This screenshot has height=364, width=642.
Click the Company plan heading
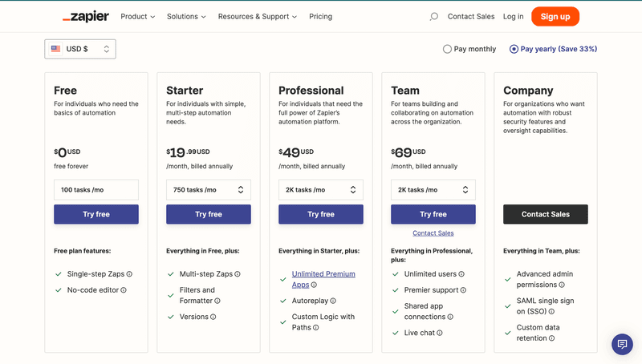[528, 91]
